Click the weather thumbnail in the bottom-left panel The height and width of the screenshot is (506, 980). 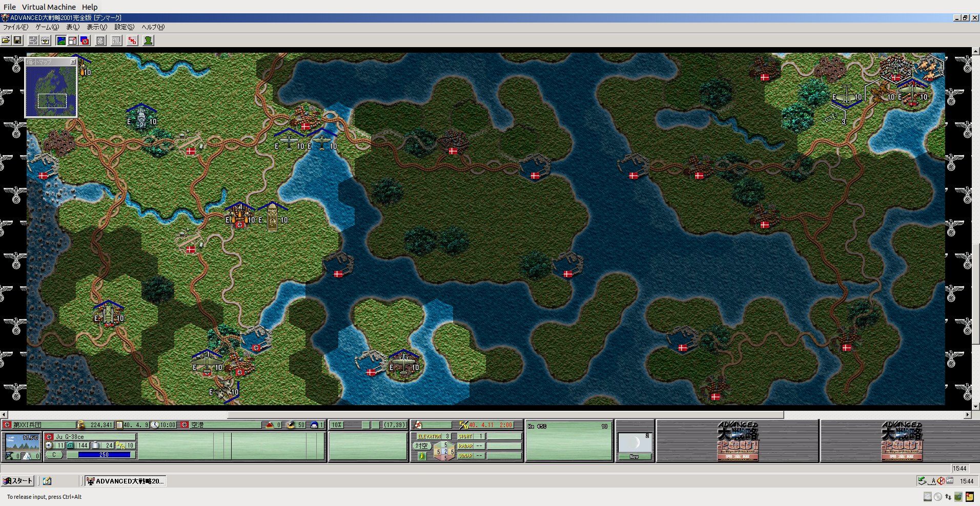(x=23, y=442)
